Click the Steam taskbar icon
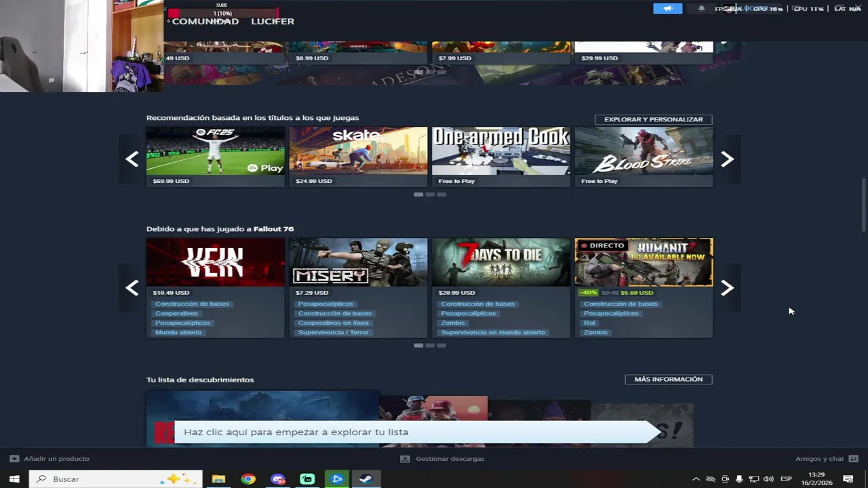The height and width of the screenshot is (488, 868). (366, 479)
